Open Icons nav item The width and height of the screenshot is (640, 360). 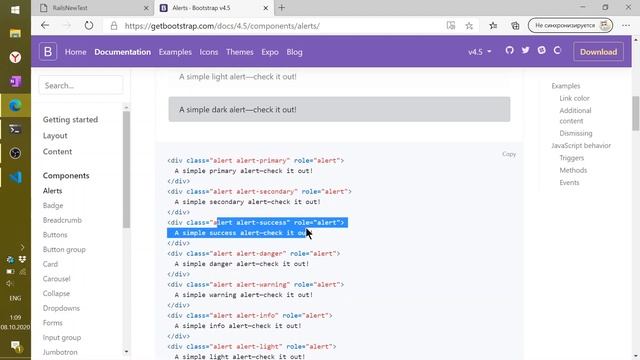[209, 52]
